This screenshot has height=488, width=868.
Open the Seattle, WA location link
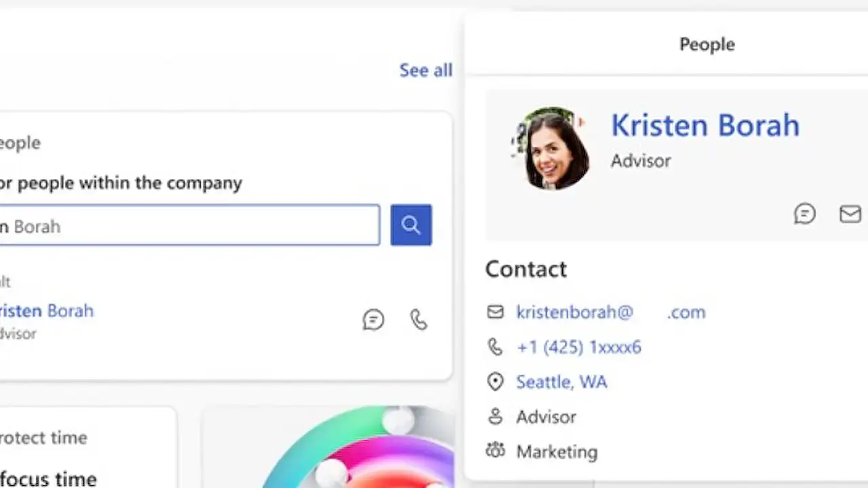(561, 382)
